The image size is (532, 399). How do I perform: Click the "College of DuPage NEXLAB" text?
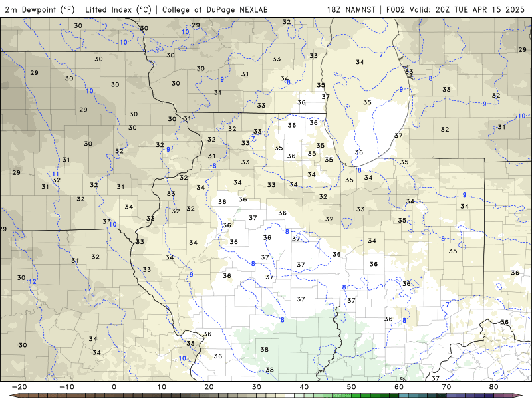215,9
